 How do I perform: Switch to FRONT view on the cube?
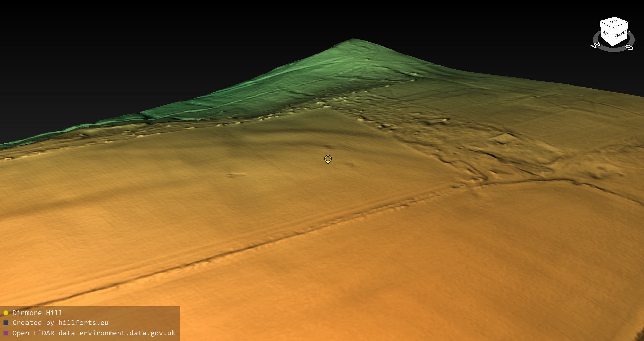tap(620, 34)
